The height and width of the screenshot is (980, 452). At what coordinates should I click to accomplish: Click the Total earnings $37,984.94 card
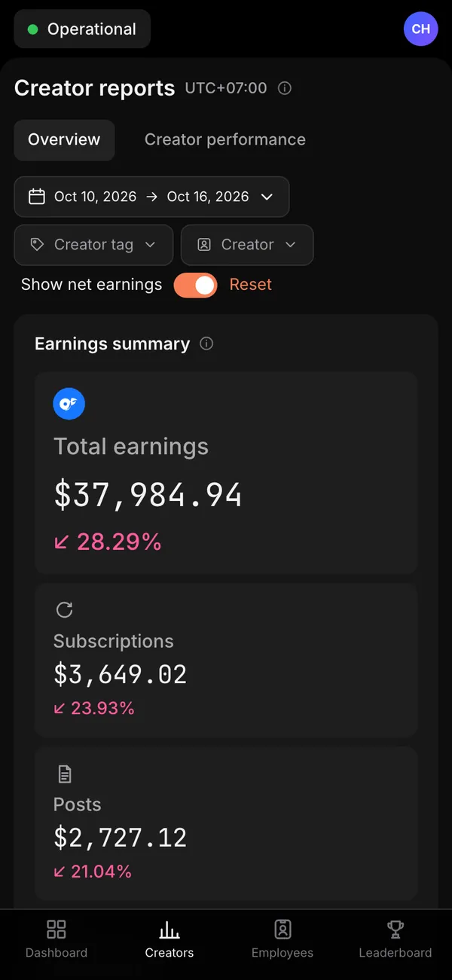pos(226,472)
